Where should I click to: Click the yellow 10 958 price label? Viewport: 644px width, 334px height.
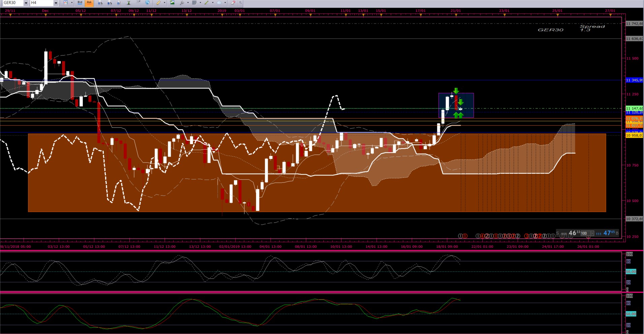(x=634, y=135)
